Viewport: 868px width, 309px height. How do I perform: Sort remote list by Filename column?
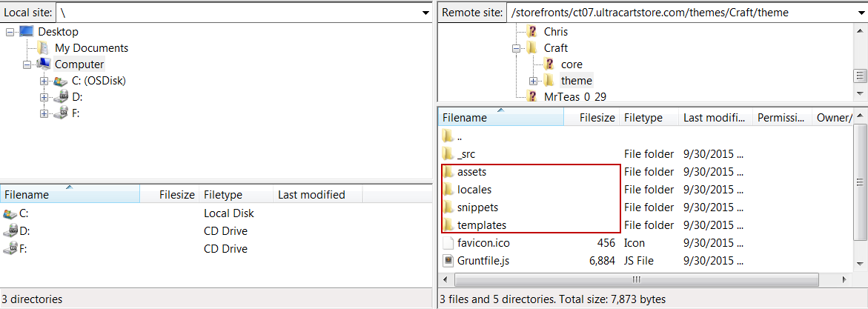coord(502,117)
